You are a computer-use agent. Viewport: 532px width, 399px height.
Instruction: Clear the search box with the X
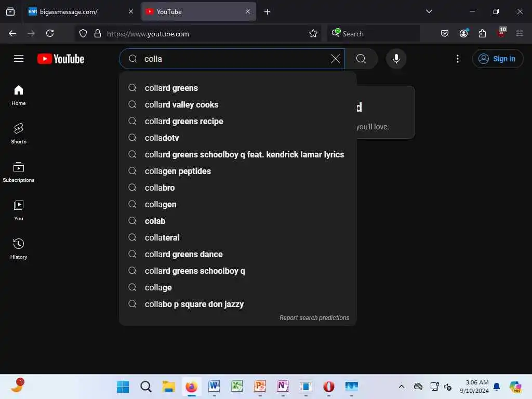(335, 59)
